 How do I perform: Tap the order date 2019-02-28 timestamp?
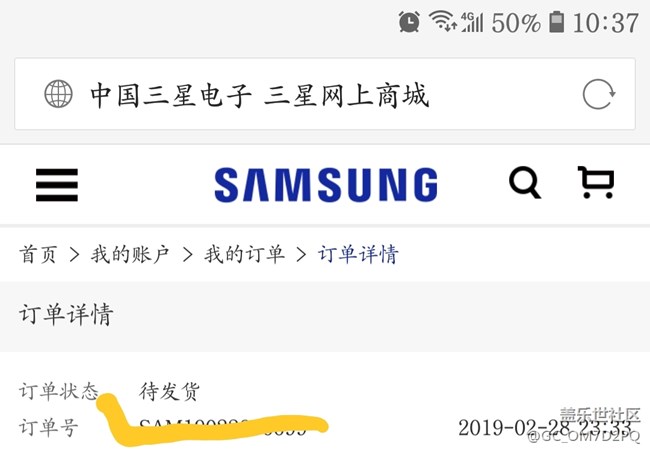[546, 427]
